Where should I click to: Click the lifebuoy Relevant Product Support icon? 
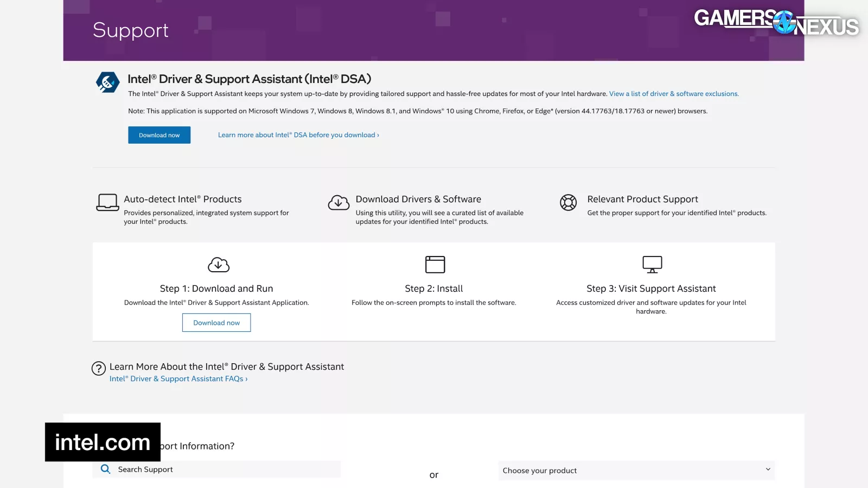pyautogui.click(x=568, y=202)
